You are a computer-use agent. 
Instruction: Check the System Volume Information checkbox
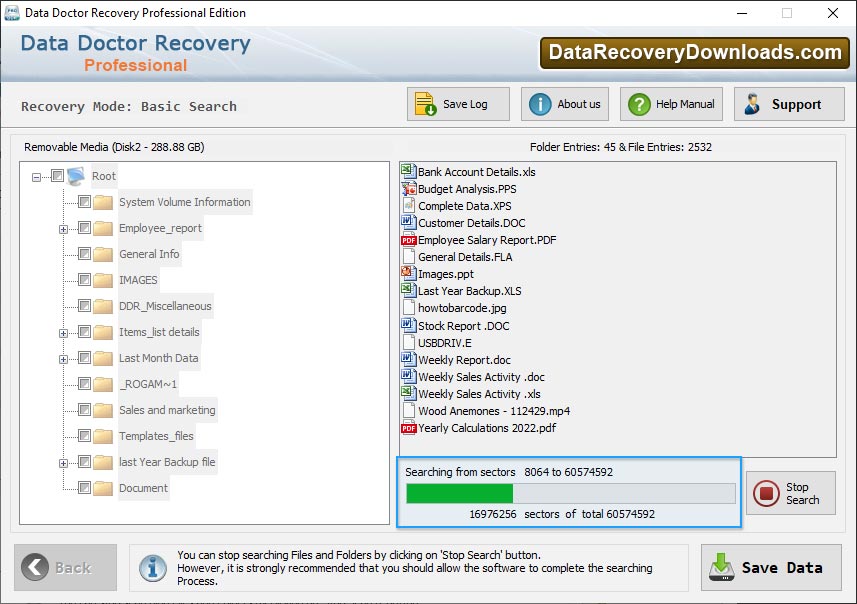point(84,201)
